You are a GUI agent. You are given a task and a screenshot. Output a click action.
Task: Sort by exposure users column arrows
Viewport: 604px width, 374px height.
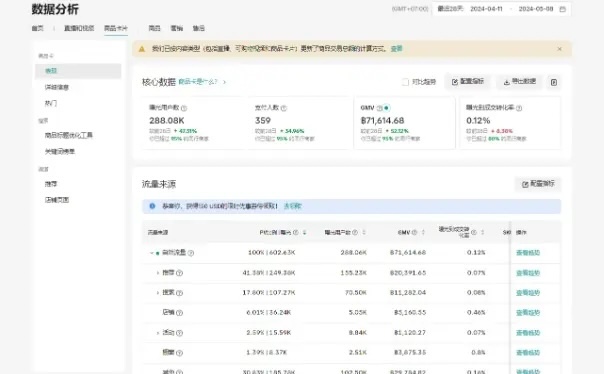click(364, 232)
